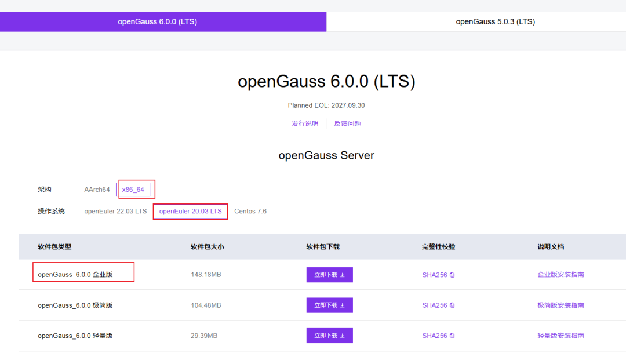Open the 极简版安装指南 documentation link
The image size is (626, 364).
pos(561,305)
